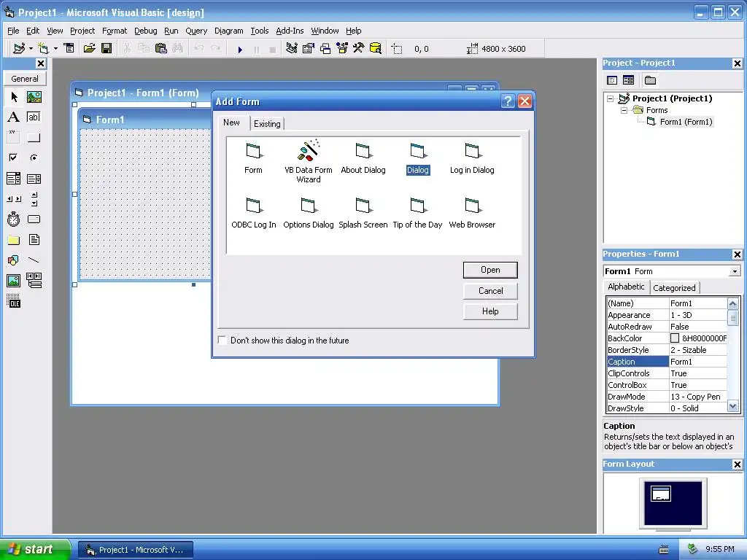This screenshot has width=747, height=560.
Task: Click Properties list scrollbar down arrow
Action: 732,407
